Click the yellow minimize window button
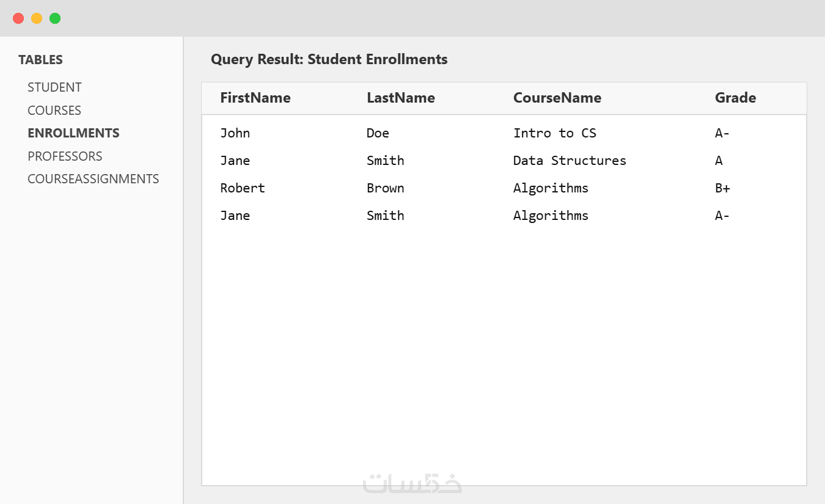825x504 pixels. click(37, 18)
